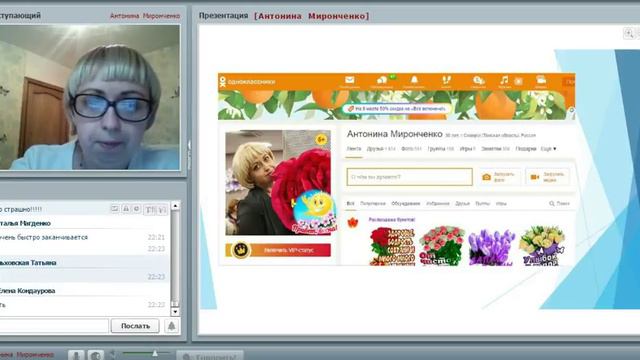640x360 pixels.
Task: Open the Музыка note icon in the orange header
Action: coord(504,81)
